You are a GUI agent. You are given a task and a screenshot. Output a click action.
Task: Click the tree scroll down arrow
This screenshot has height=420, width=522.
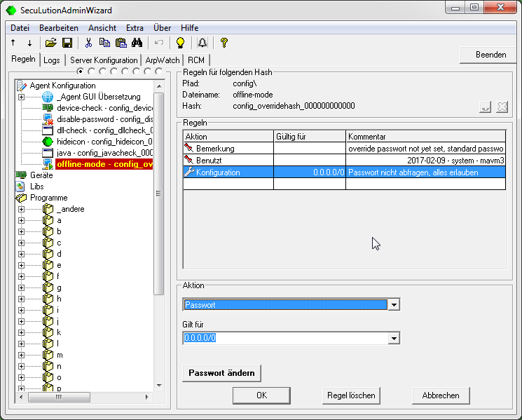pyautogui.click(x=159, y=386)
